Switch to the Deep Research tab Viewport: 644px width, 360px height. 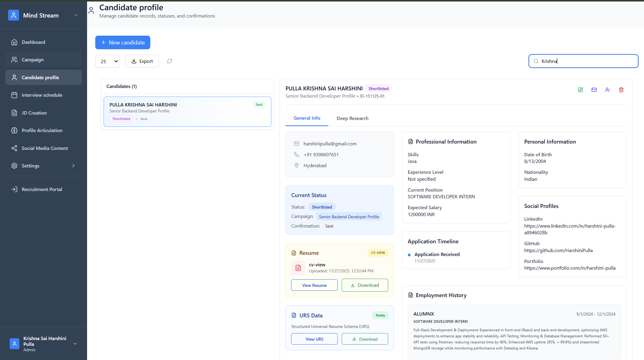coord(352,118)
